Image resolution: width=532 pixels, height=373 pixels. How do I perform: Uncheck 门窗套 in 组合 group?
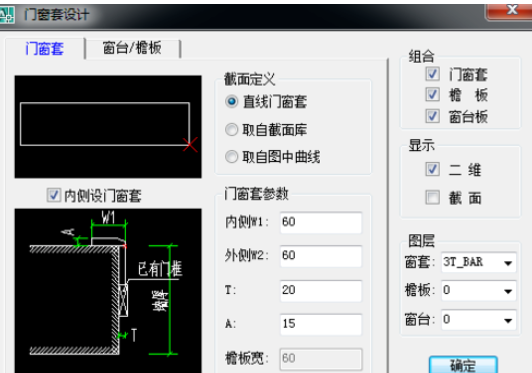433,74
